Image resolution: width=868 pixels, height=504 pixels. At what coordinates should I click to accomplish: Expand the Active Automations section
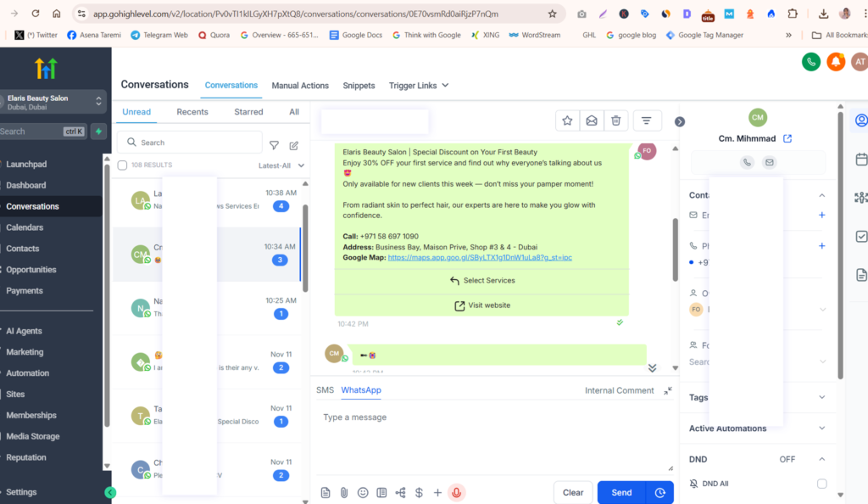click(821, 428)
